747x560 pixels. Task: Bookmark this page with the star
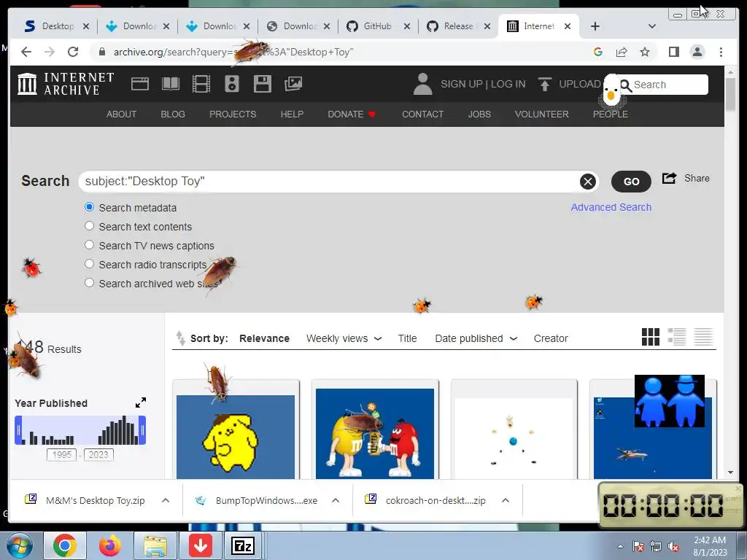pyautogui.click(x=645, y=52)
